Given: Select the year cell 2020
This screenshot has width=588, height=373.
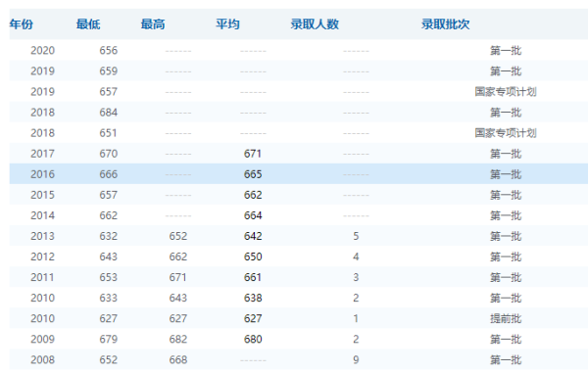Looking at the screenshot, I should click(42, 50).
